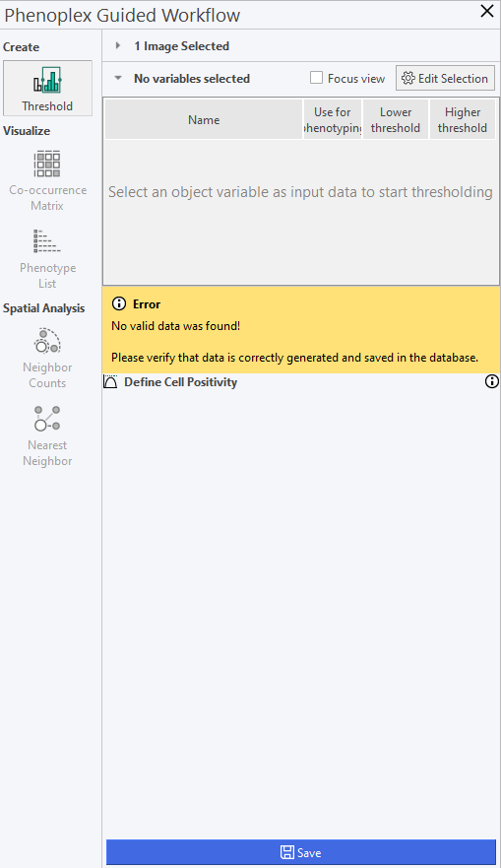Open the Co-occurrence Matrix view
501x868 pixels.
[47, 180]
